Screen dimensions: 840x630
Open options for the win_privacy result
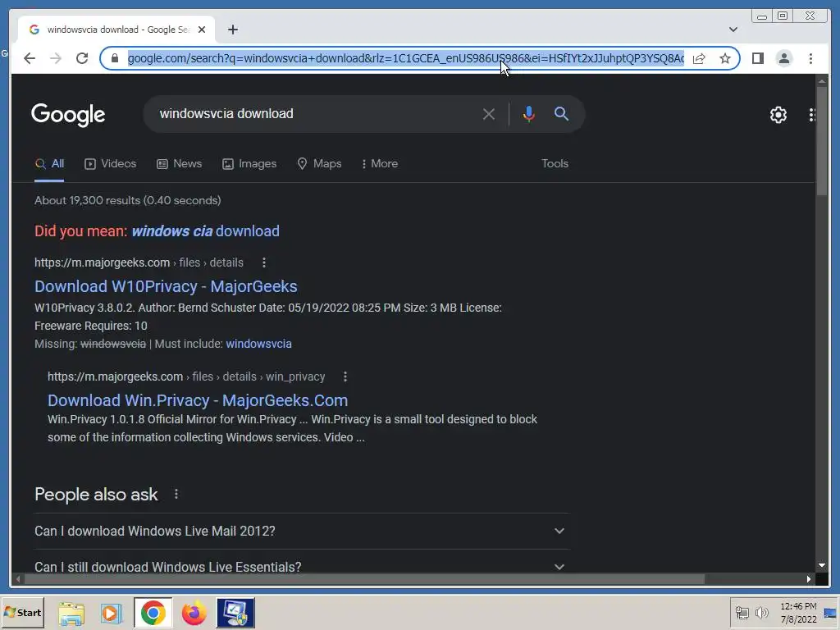coord(345,377)
